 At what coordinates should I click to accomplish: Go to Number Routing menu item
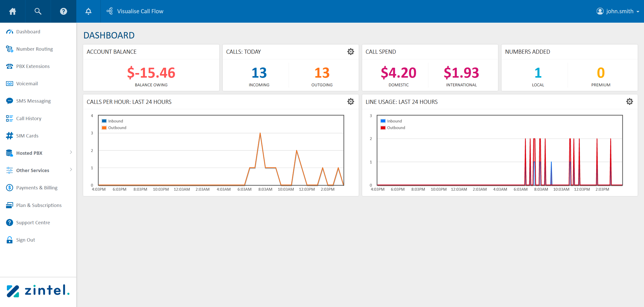[34, 49]
